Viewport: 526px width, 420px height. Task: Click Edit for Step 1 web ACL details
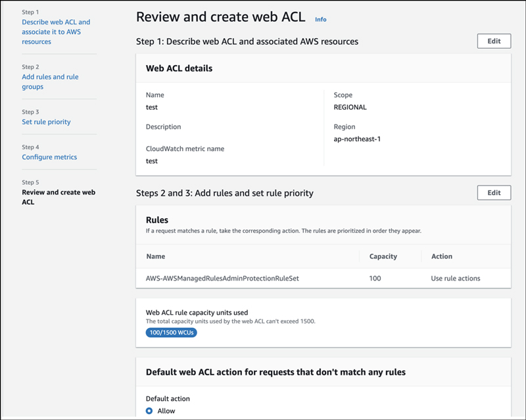[494, 41]
